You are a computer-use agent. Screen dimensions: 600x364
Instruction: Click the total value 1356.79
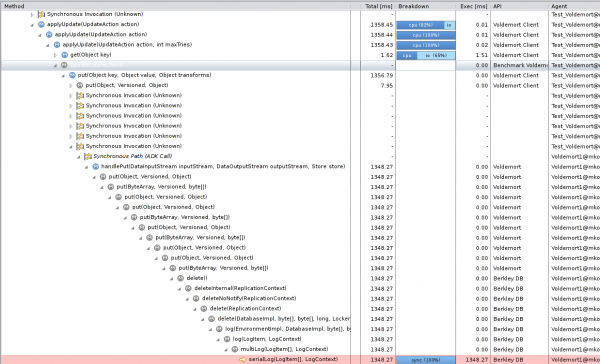(x=382, y=75)
